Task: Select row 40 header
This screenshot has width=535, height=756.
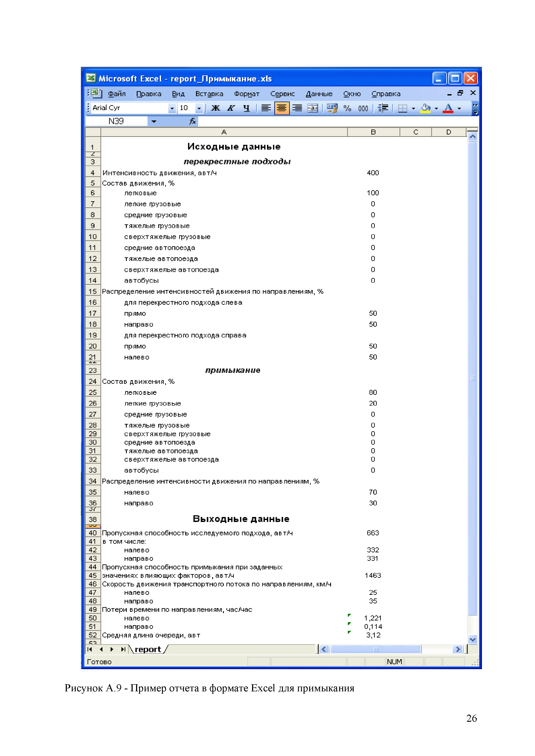Action: coord(93,533)
